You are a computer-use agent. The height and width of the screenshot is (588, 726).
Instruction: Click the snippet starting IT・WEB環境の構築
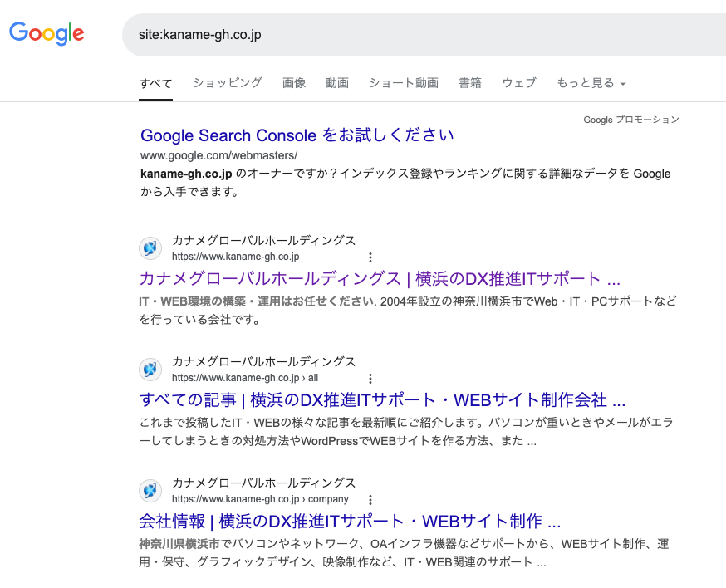(x=408, y=311)
